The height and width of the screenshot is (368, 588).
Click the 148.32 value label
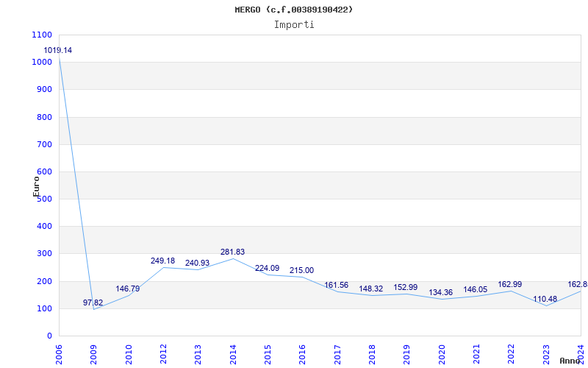371,289
